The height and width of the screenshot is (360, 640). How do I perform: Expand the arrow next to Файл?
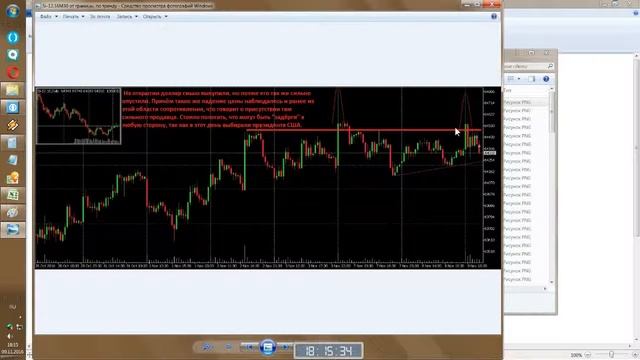tap(56, 17)
